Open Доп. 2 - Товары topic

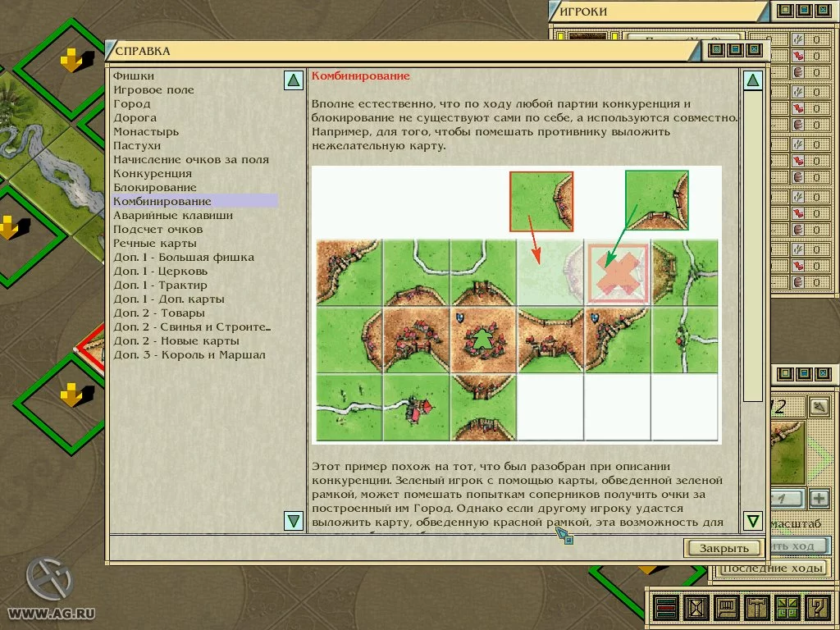pos(158,313)
